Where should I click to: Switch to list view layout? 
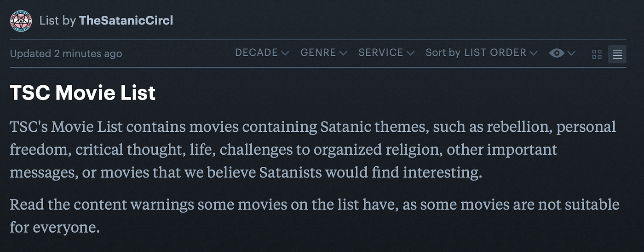click(617, 54)
